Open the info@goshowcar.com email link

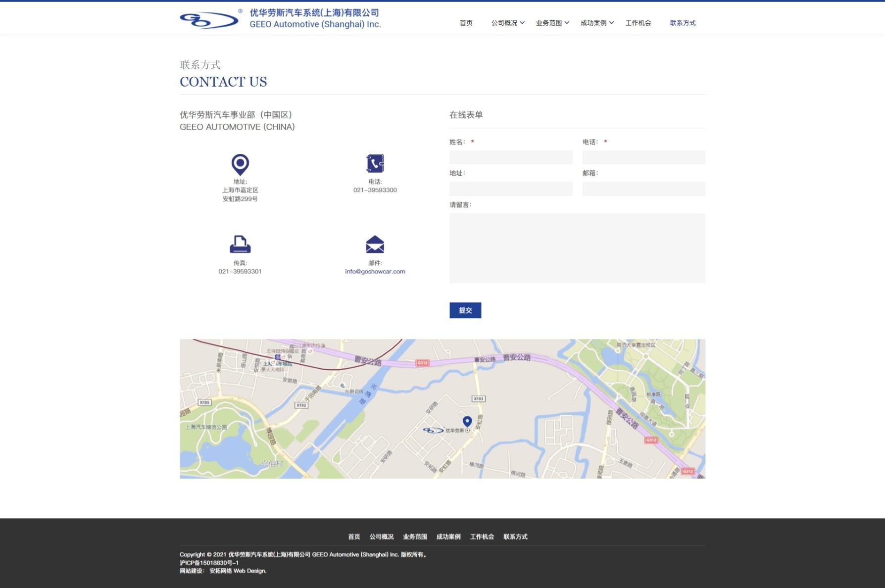pos(375,272)
